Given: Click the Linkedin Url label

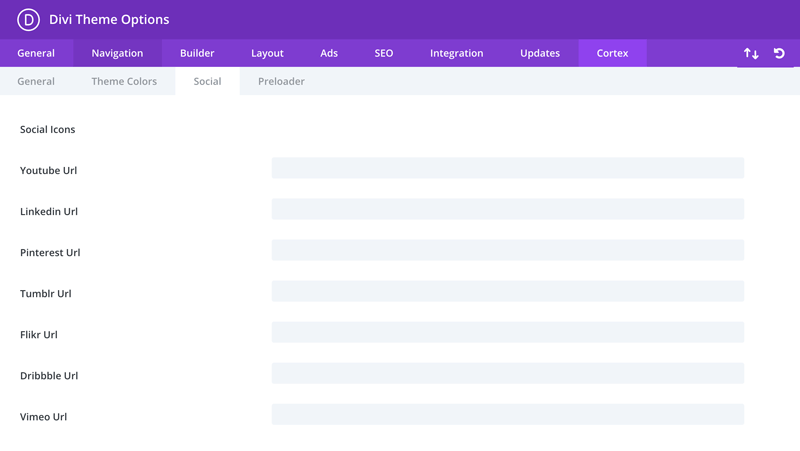Looking at the screenshot, I should coord(49,211).
